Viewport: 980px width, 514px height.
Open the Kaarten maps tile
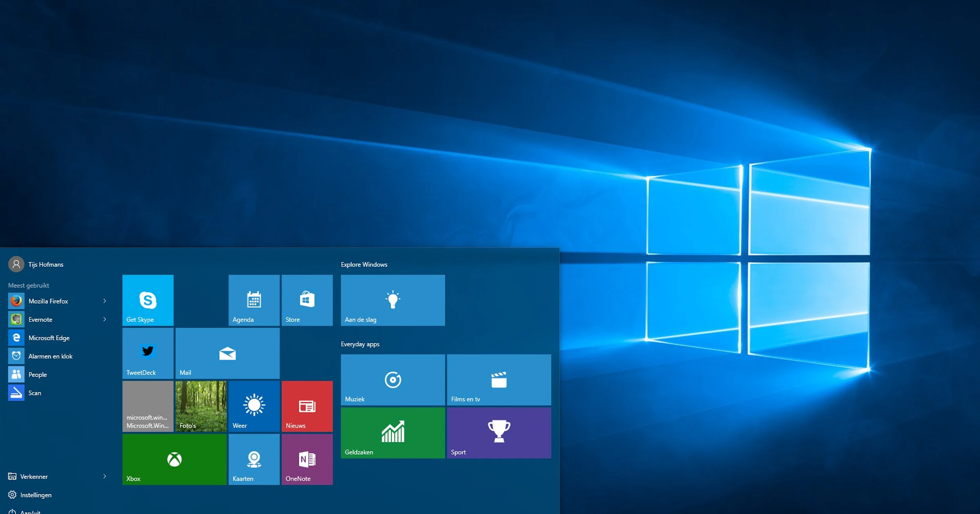point(254,459)
